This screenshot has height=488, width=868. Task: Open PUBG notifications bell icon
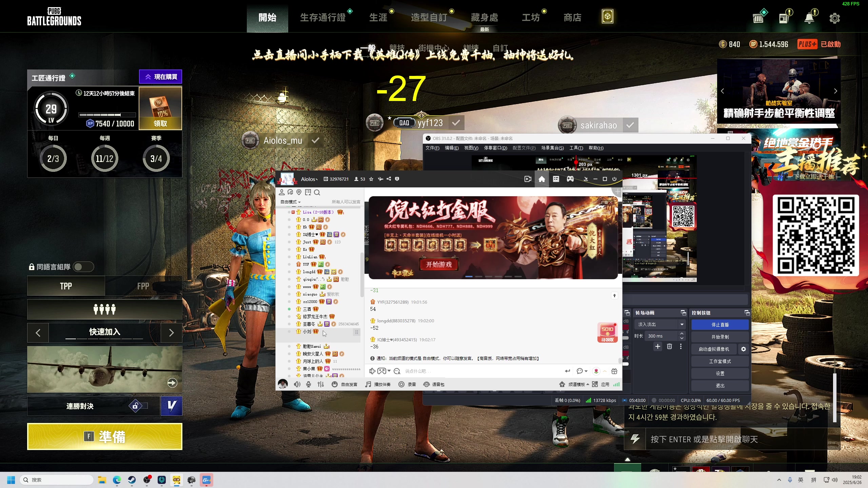[809, 18]
